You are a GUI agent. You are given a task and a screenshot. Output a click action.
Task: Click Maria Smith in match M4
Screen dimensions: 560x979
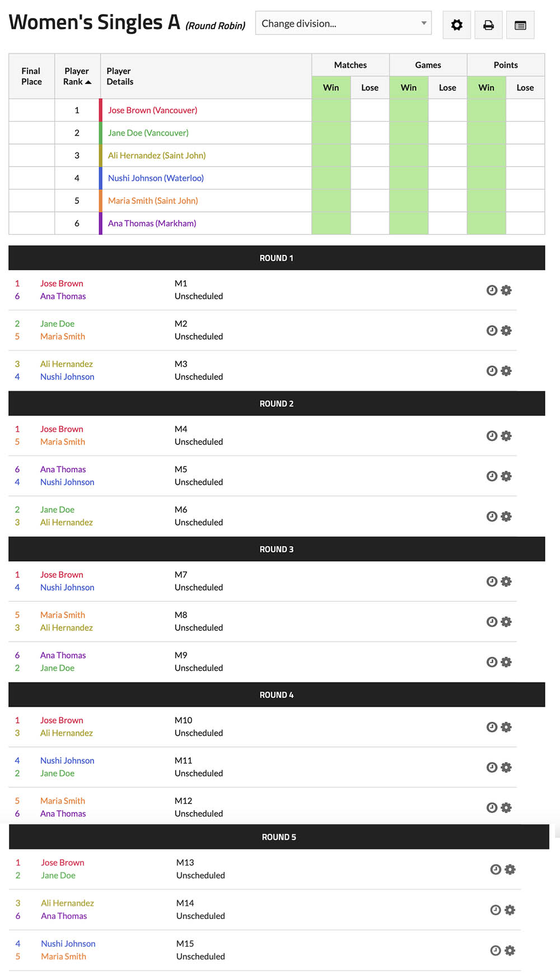[63, 442]
